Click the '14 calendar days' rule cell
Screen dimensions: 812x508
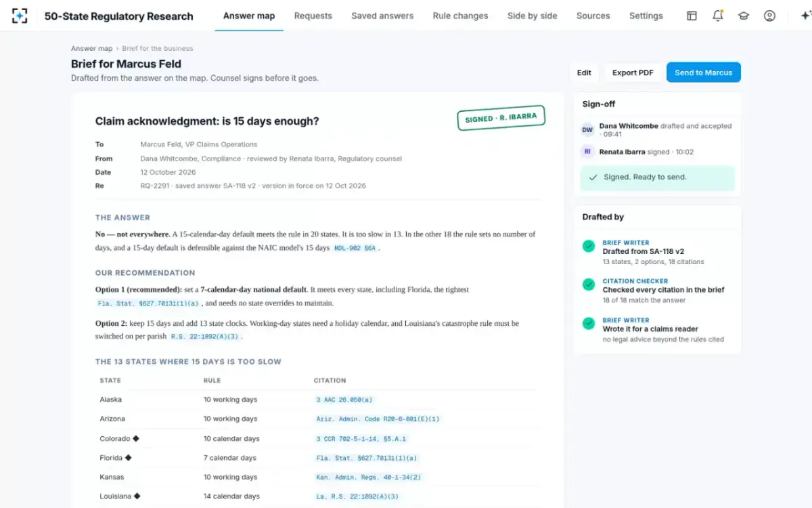[231, 496]
